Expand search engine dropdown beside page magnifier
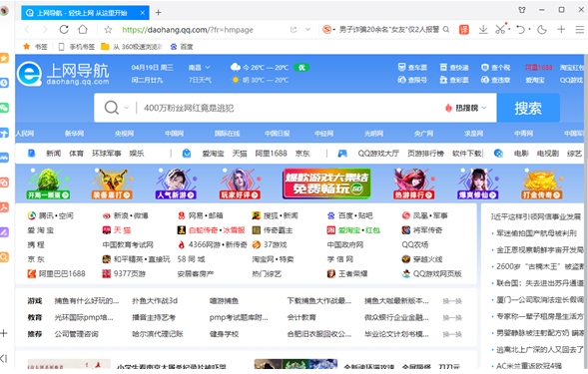The width and height of the screenshot is (588, 374). pyautogui.click(x=127, y=108)
